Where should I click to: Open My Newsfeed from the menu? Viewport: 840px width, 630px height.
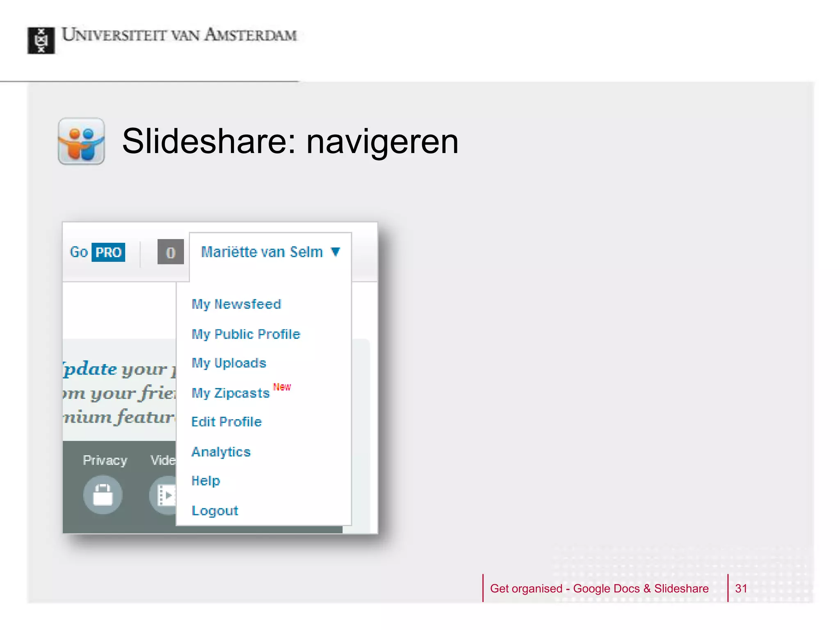(236, 304)
